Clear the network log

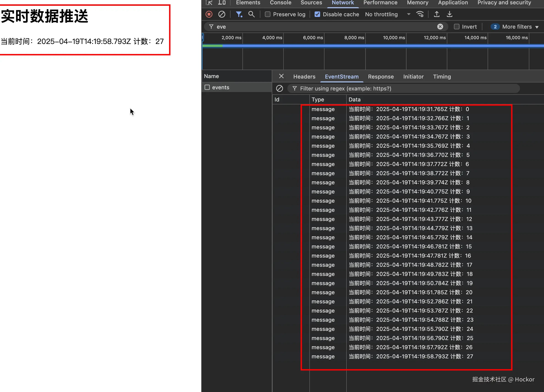coord(222,14)
